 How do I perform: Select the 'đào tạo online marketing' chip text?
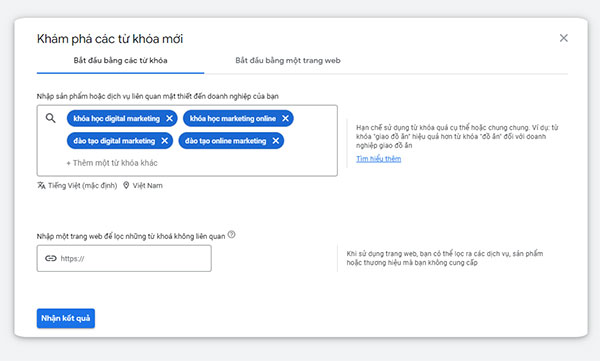point(225,141)
